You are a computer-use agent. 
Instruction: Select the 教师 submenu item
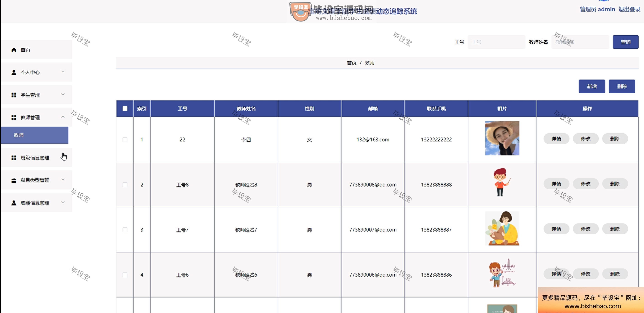pyautogui.click(x=34, y=135)
